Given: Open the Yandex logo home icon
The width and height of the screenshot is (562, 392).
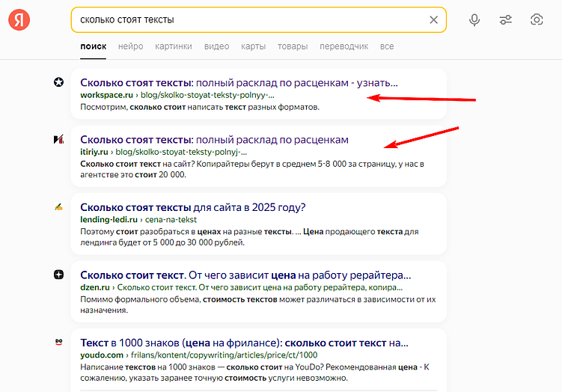Looking at the screenshot, I should coord(19,19).
